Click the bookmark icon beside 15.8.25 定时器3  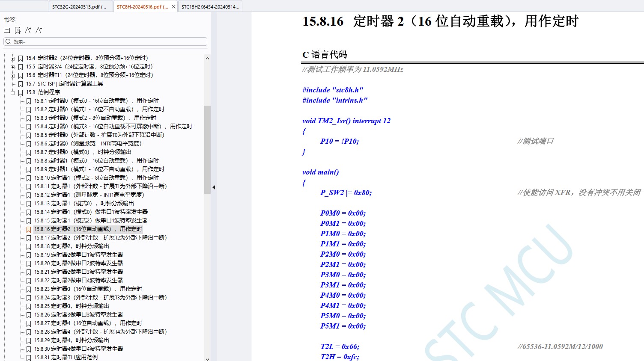click(29, 306)
